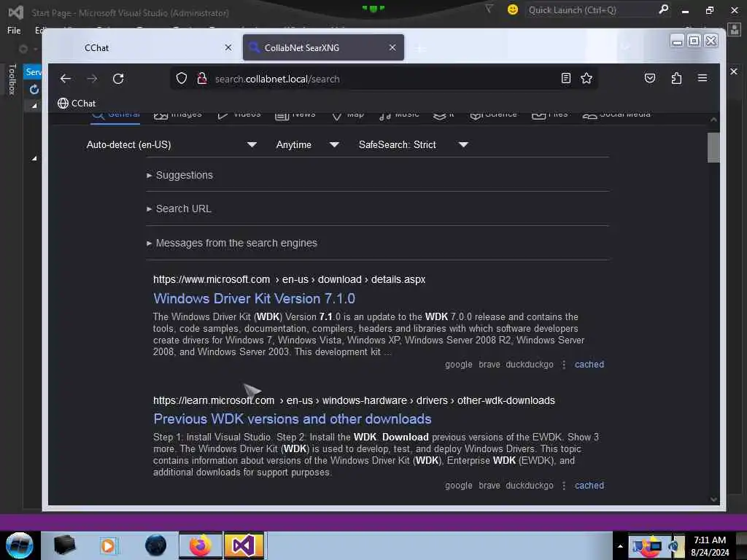This screenshot has height=560, width=747.
Task: Open the google engine link under Windows Driver Kit
Action: click(458, 365)
